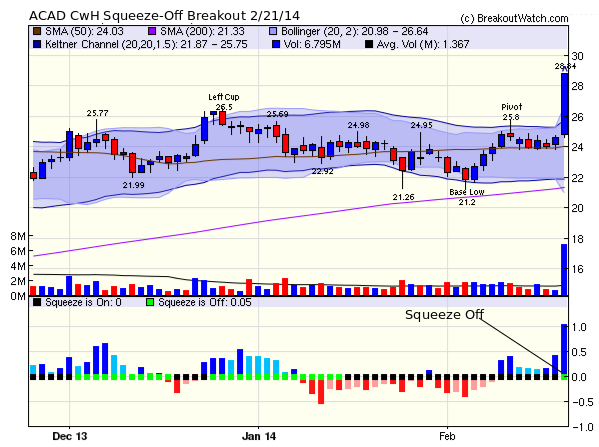Click the green Squeeze is Off swatch
Viewport: 599px width, 447px height.
click(x=150, y=302)
